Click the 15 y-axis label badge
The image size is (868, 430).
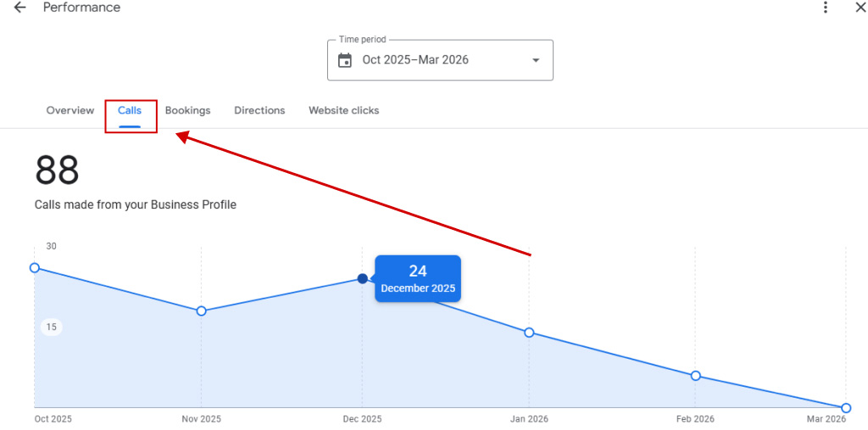pyautogui.click(x=52, y=327)
